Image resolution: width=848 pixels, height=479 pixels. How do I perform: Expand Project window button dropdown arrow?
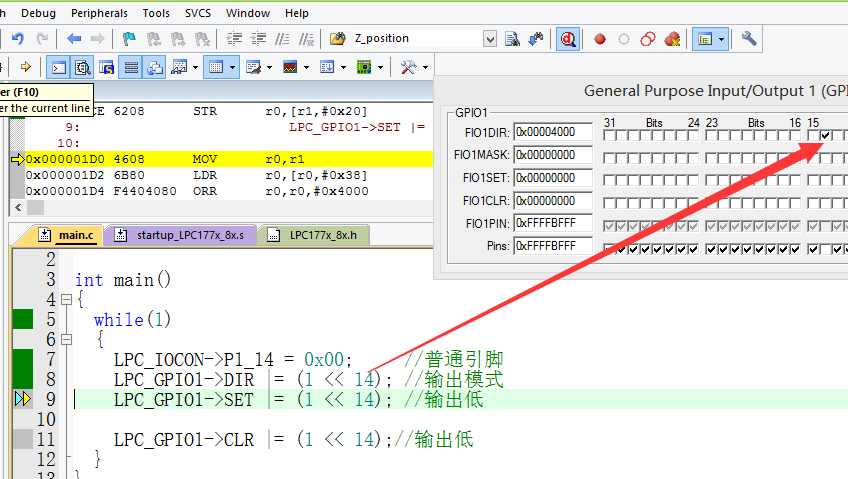click(x=721, y=39)
